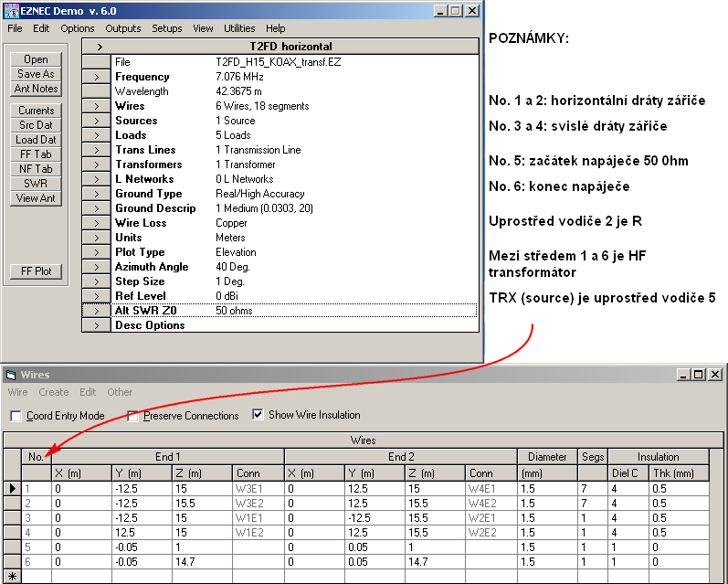
Task: Open Wires using its arrow button
Action: click(96, 106)
